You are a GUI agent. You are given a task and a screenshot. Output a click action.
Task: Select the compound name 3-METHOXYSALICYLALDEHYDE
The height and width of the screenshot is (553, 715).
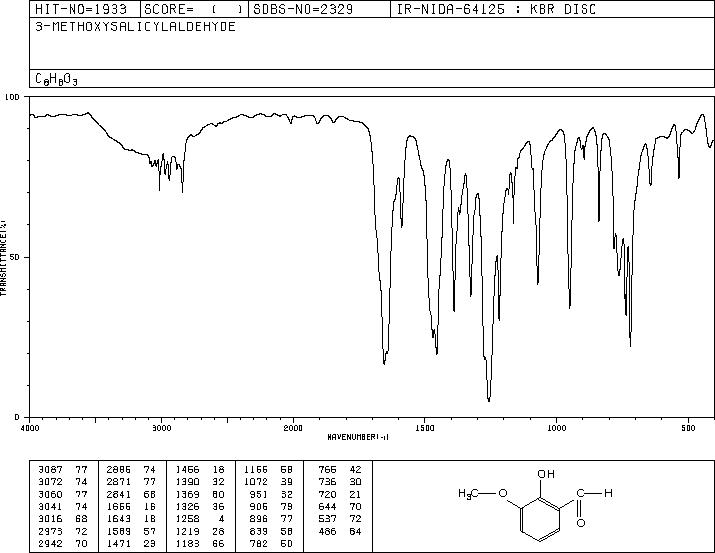click(135, 26)
